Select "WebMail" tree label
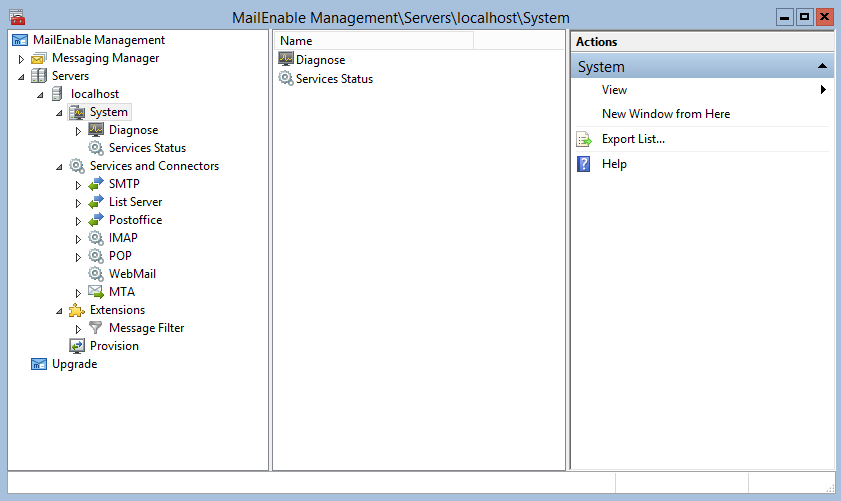 (132, 274)
